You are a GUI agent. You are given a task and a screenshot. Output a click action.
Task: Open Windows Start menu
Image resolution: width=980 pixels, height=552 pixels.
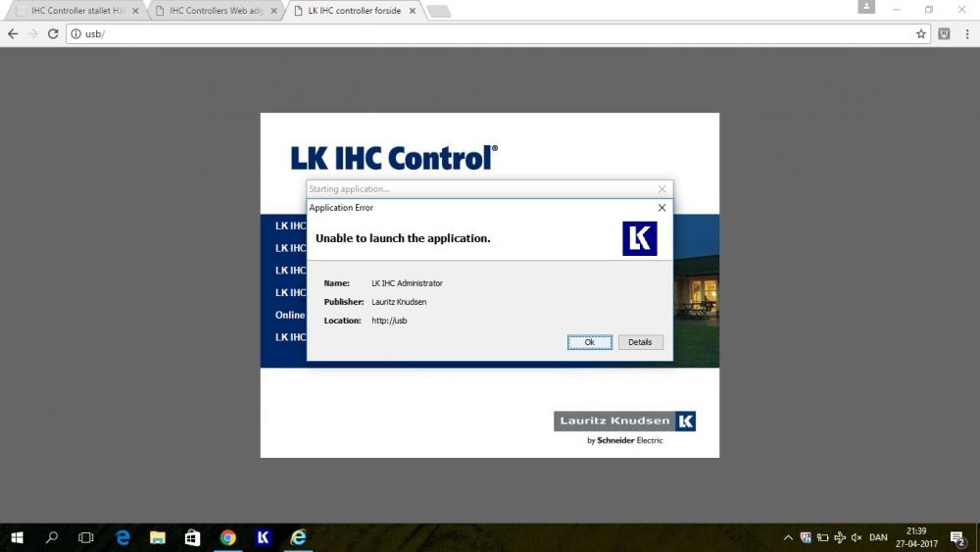[17, 537]
